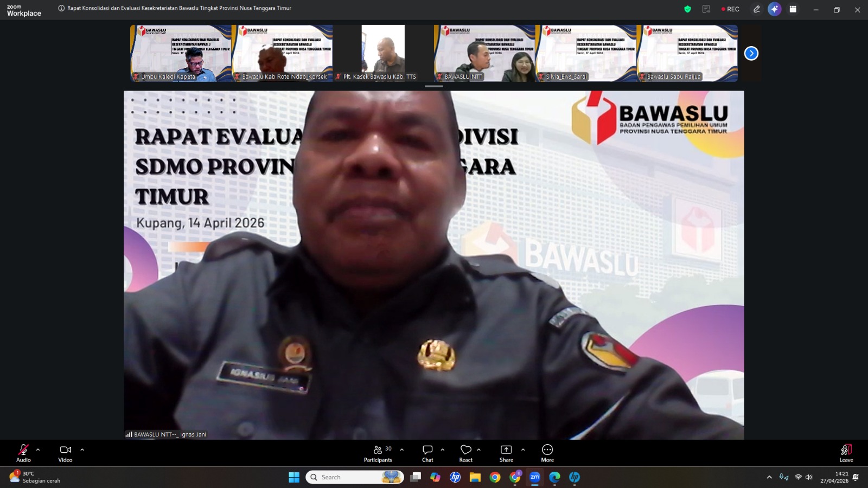Screen dimensions: 868x488
Task: Open Task View on the taskbar
Action: click(x=416, y=477)
